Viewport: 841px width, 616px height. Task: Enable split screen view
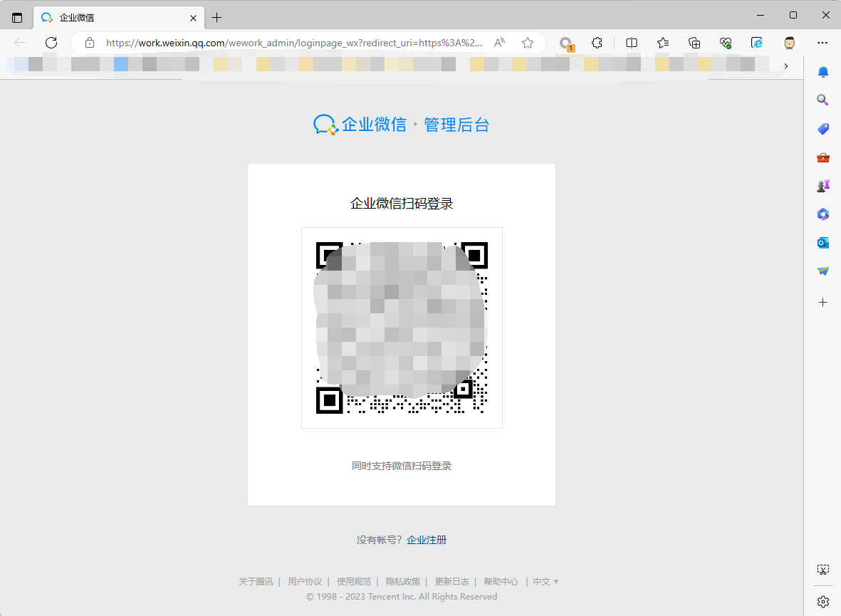pyautogui.click(x=632, y=43)
